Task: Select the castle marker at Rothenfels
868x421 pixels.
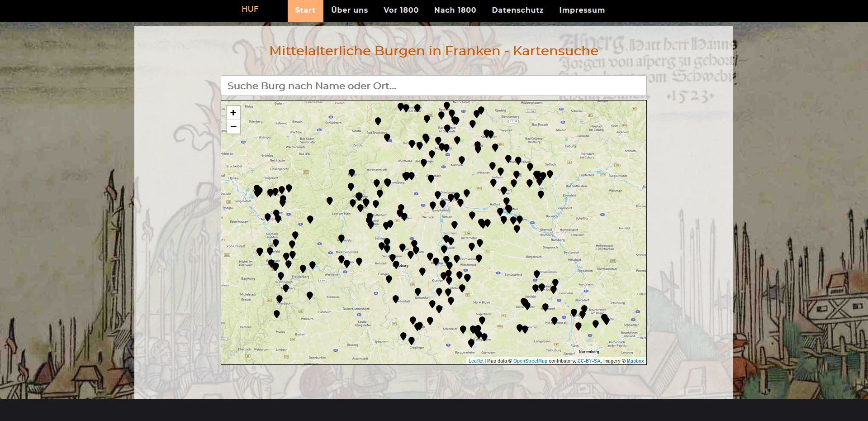Action: [x=342, y=239]
